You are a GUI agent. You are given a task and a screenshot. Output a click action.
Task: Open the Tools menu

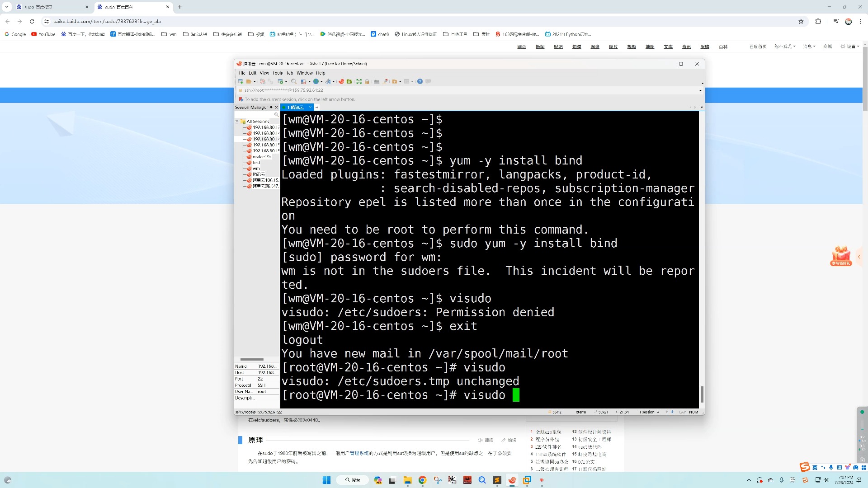click(x=278, y=73)
